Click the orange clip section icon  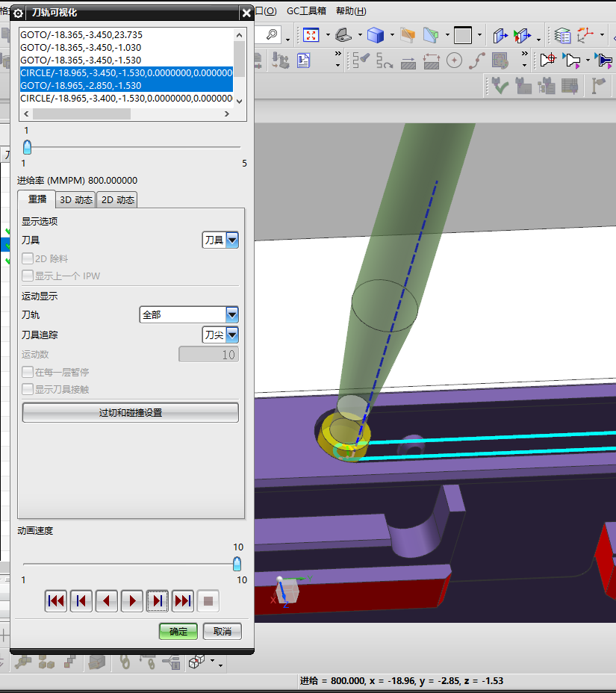[408, 35]
